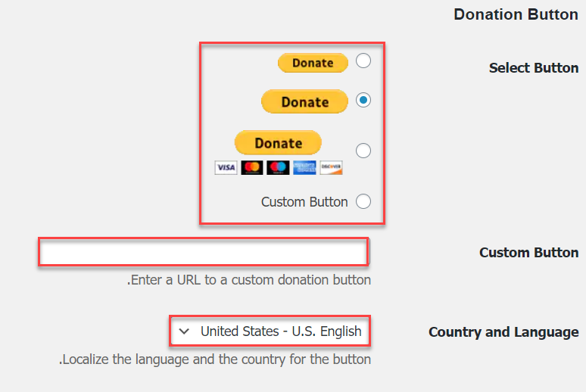
Task: Click the bold "Select Button" label
Action: 533,68
